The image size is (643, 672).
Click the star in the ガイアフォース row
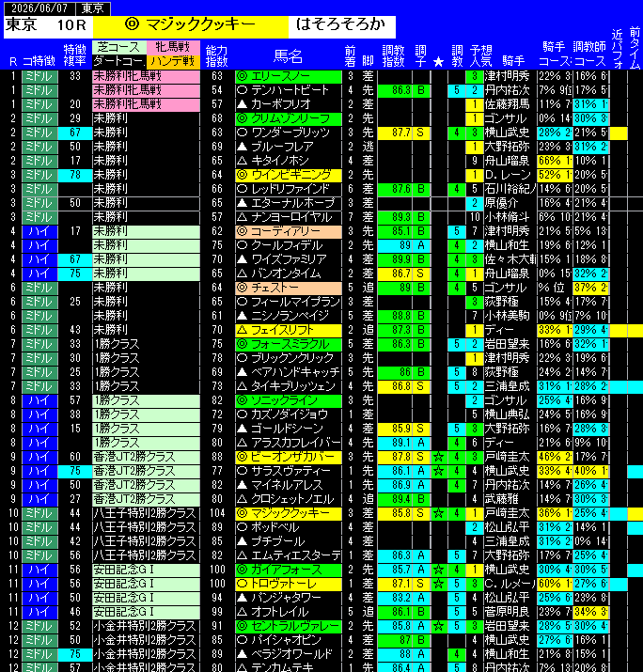(x=438, y=570)
